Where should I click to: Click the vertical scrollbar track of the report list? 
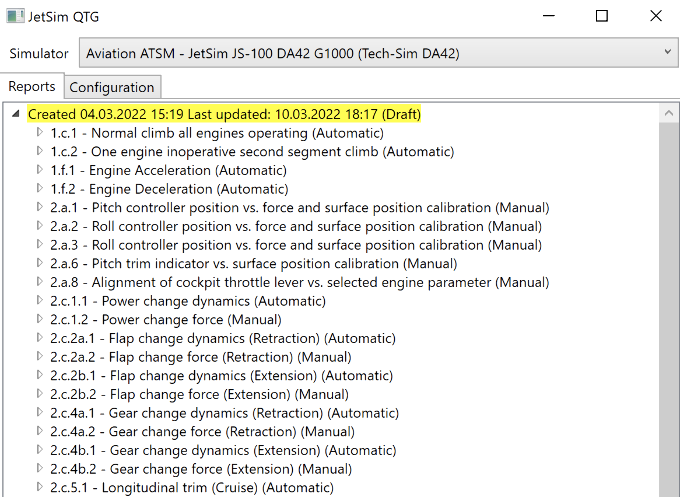669,310
